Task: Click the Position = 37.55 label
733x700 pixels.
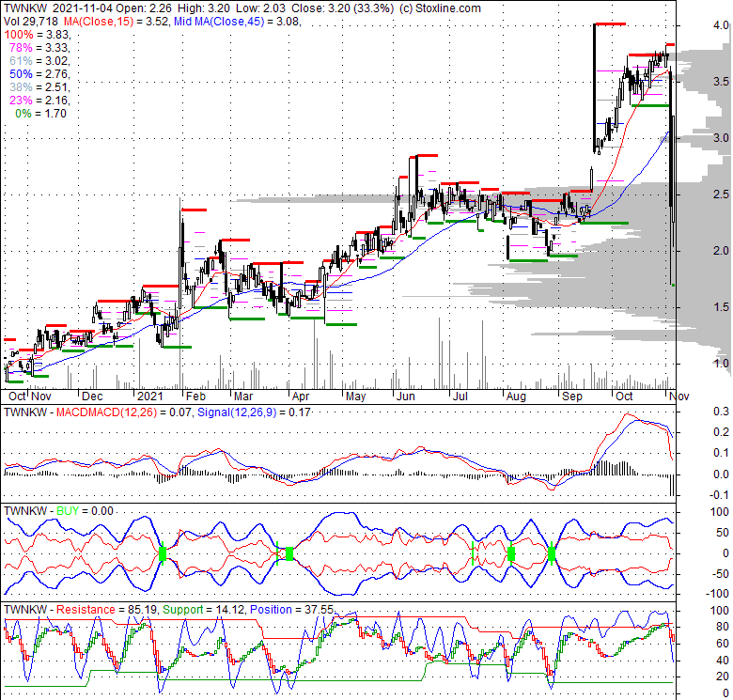Action: (x=291, y=610)
